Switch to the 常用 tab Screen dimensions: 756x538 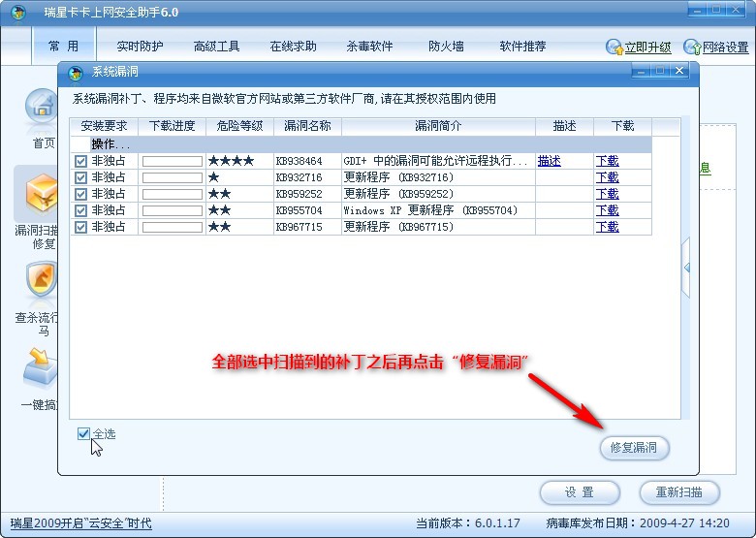63,47
